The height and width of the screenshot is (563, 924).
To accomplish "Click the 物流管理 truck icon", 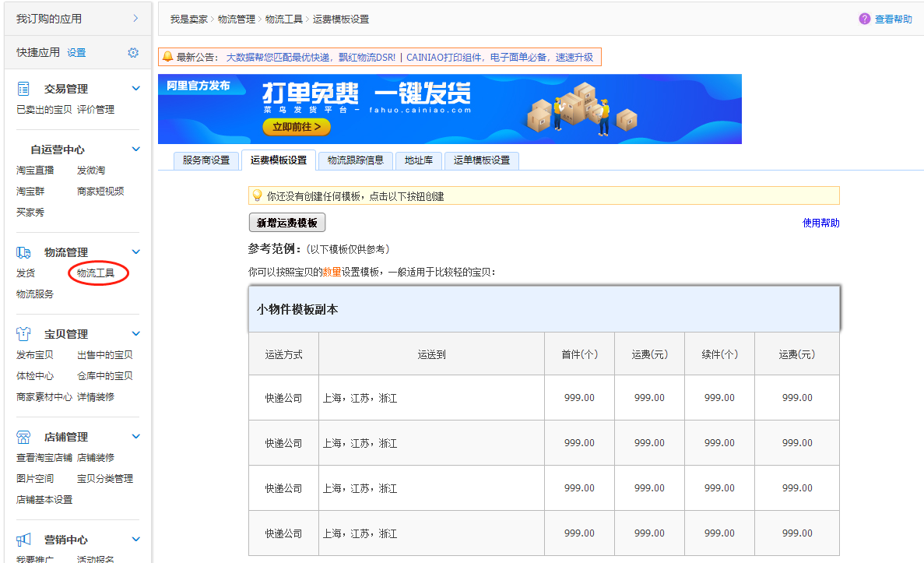I will pyautogui.click(x=23, y=252).
